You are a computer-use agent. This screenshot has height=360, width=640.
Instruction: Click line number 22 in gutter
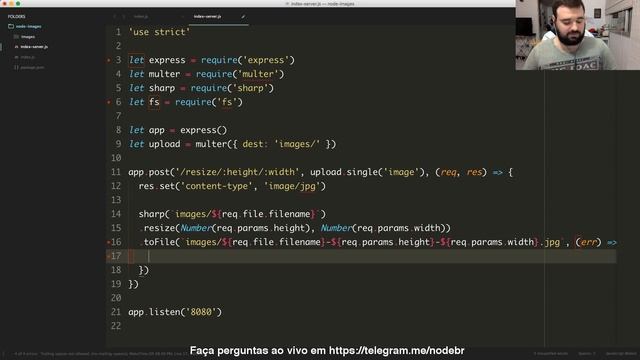[116, 326]
